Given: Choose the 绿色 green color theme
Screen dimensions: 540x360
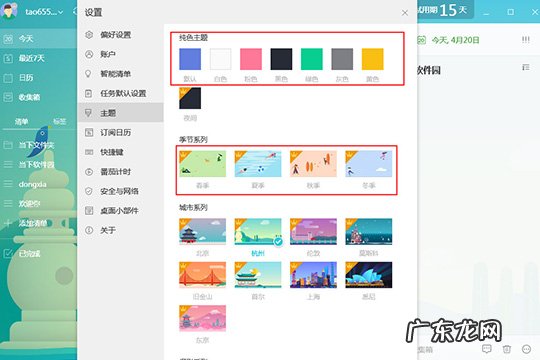Looking at the screenshot, I should pos(312,59).
